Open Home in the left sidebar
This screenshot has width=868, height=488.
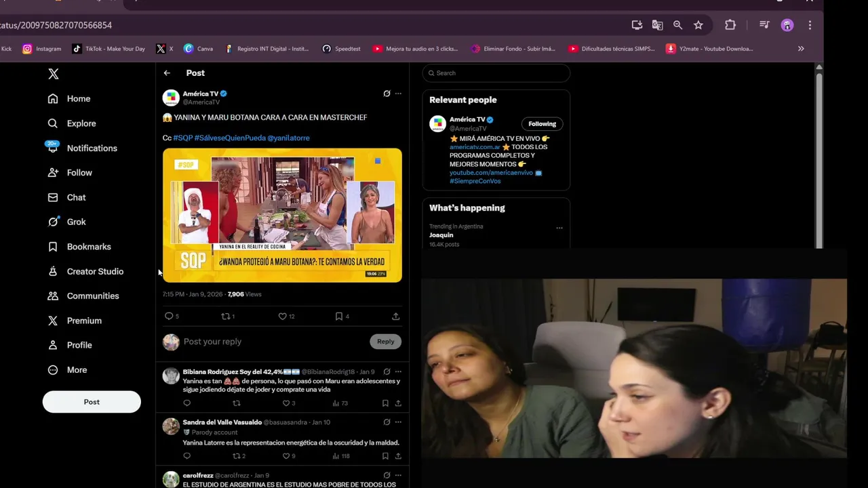pos(69,99)
